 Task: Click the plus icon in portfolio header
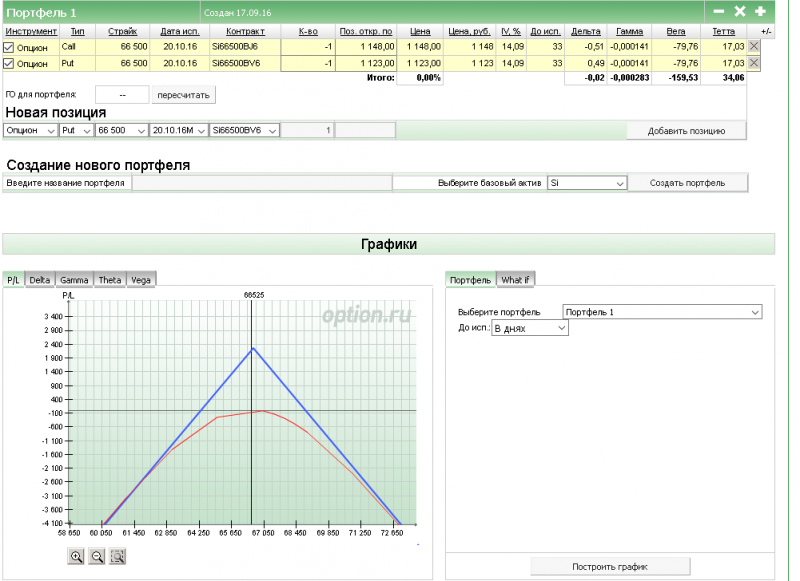click(760, 11)
